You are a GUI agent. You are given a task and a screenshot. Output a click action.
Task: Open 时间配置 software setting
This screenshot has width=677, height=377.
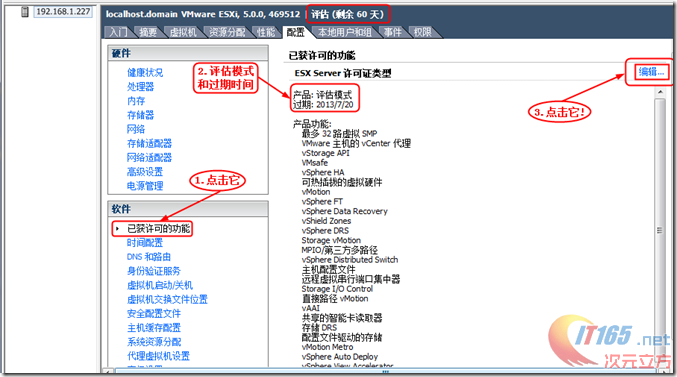pyautogui.click(x=145, y=243)
